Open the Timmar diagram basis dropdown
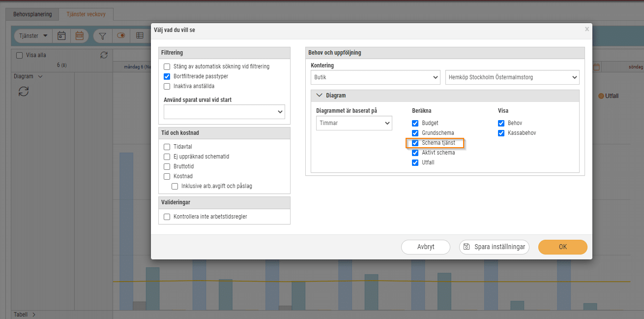The image size is (644, 319). point(354,123)
